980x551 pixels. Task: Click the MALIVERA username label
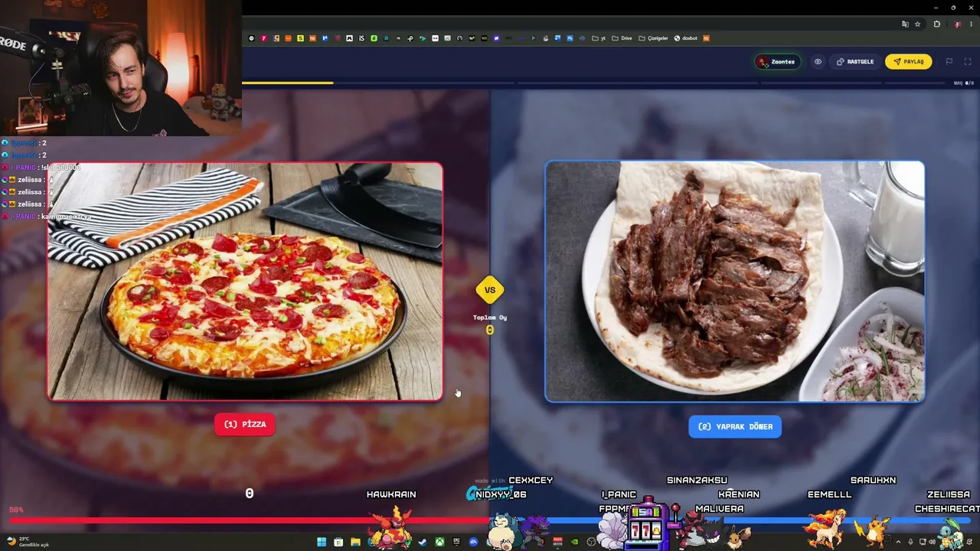(720, 509)
